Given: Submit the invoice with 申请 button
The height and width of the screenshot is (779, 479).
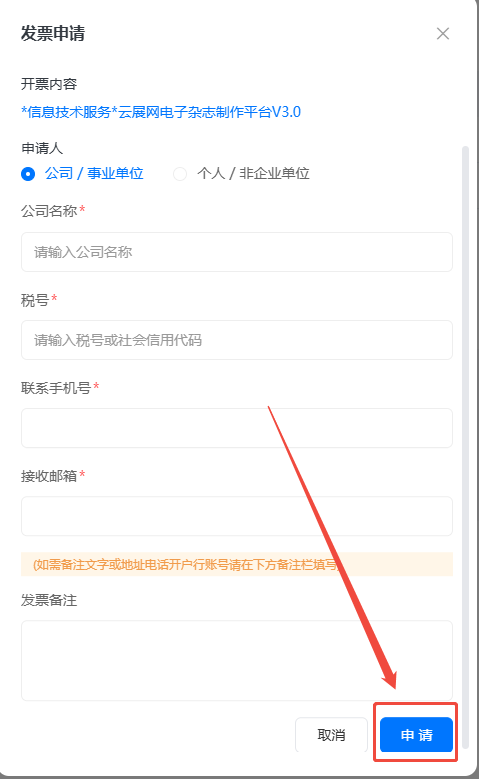Looking at the screenshot, I should coord(416,735).
